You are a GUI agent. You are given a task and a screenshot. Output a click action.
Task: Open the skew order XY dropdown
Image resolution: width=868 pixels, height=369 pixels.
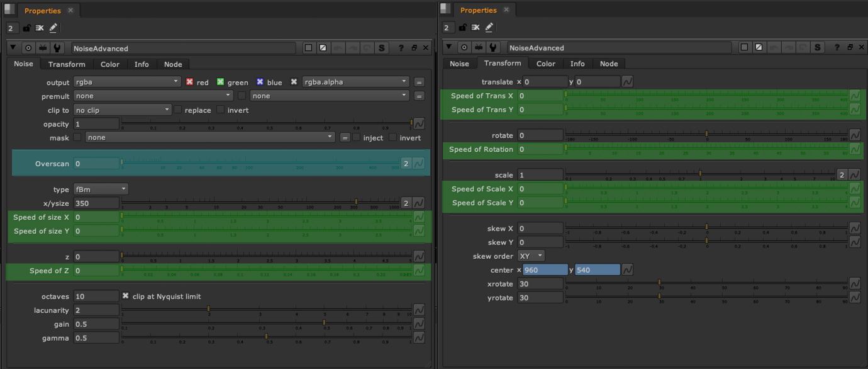coord(531,256)
